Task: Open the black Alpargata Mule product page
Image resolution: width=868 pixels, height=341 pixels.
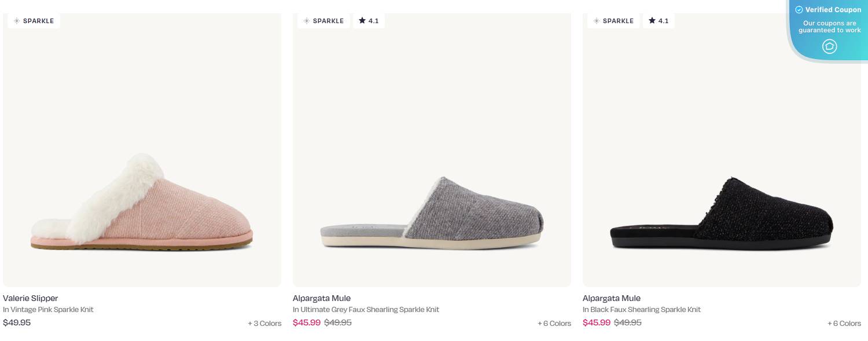Action: tap(611, 298)
